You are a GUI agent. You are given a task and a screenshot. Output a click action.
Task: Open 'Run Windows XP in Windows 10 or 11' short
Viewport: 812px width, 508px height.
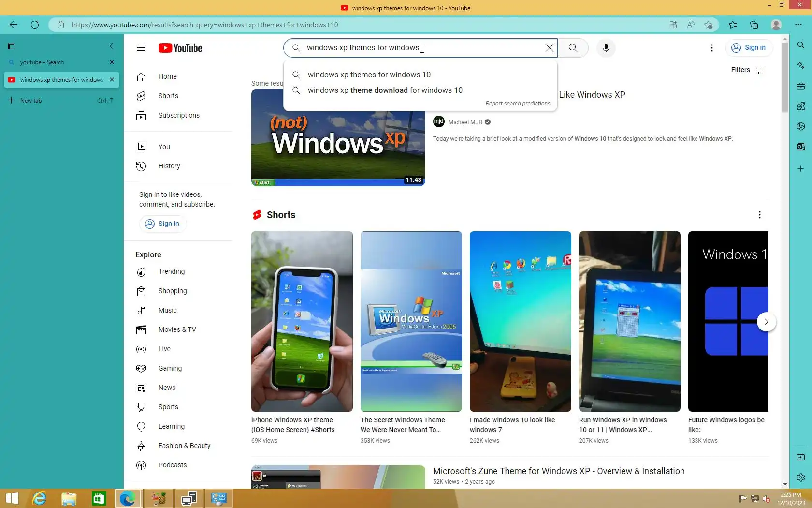coord(630,321)
